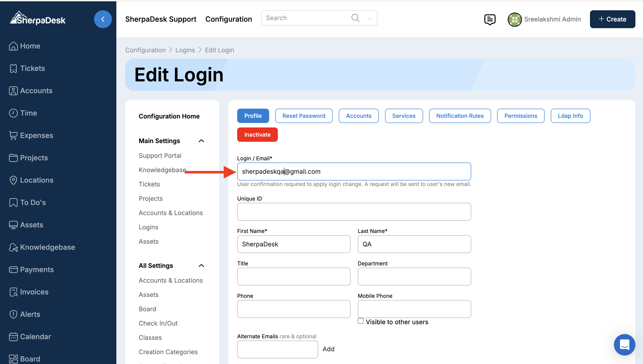Click the Locations pin icon
Viewport: 643px width, 364px height.
tap(13, 180)
